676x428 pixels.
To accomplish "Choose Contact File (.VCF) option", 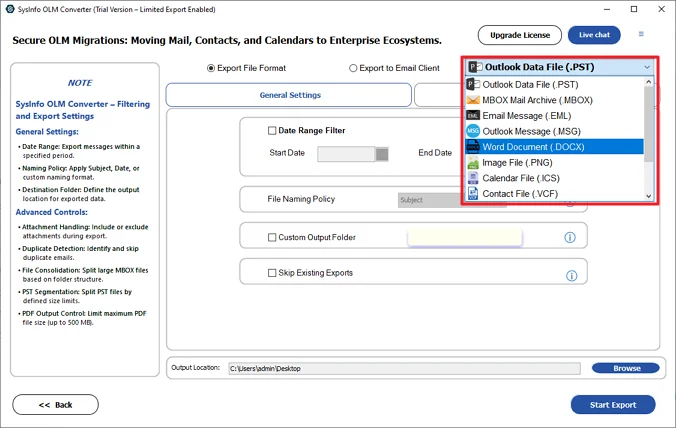I will click(554, 194).
